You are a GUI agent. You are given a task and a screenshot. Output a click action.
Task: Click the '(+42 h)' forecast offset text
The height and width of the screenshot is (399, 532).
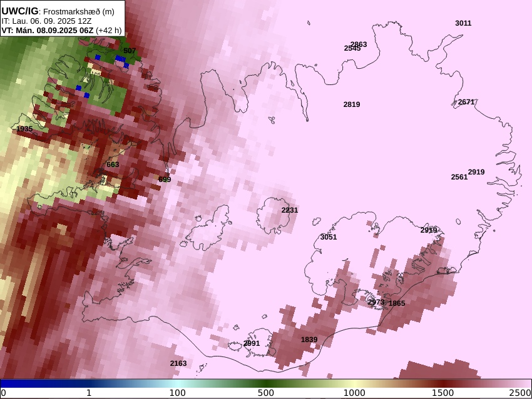click(x=108, y=30)
